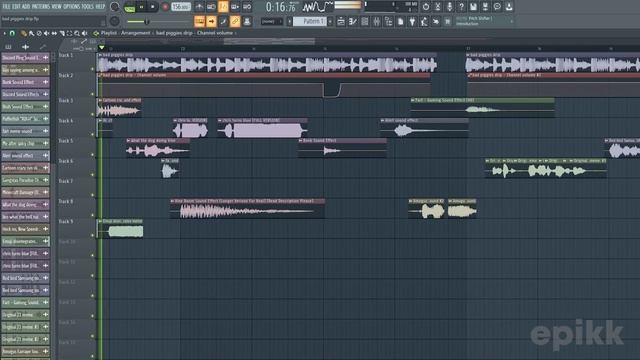640x360 pixels.
Task: Pick the magnifier Zoom tool
Action: point(77,33)
